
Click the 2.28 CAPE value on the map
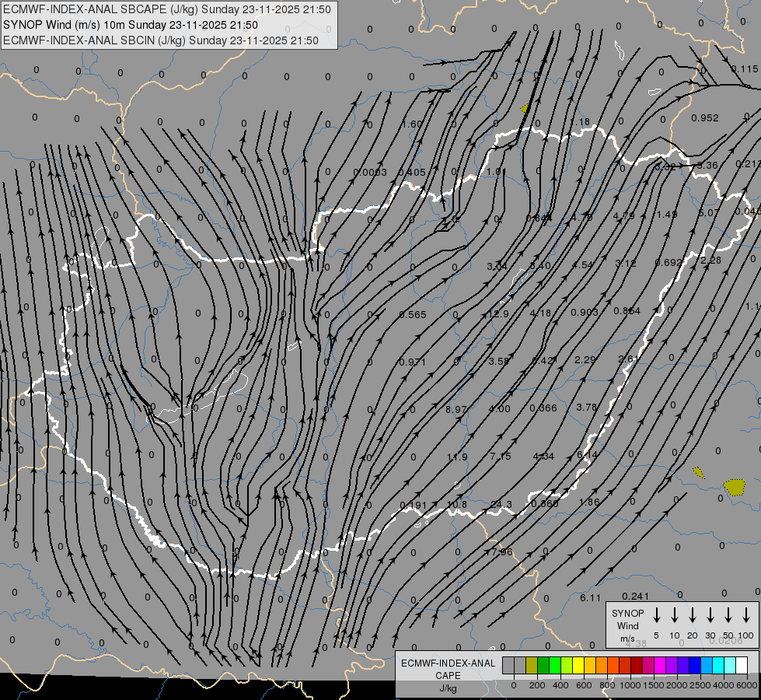click(710, 261)
